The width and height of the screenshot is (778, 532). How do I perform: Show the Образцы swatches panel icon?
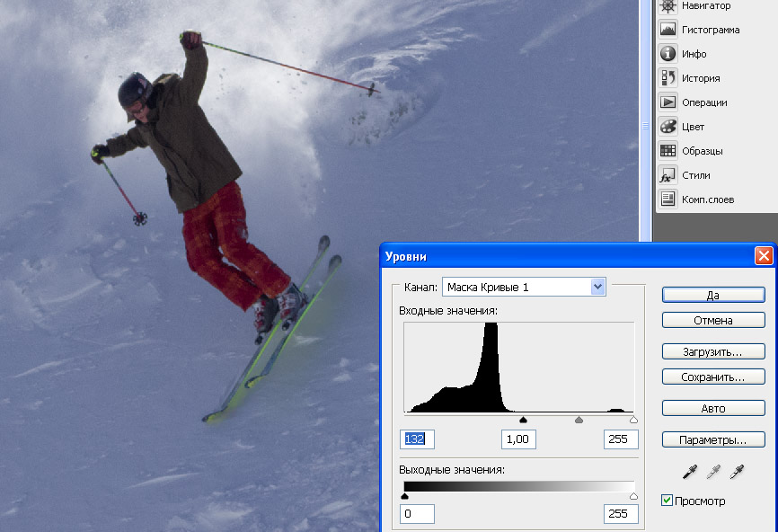[x=667, y=151]
